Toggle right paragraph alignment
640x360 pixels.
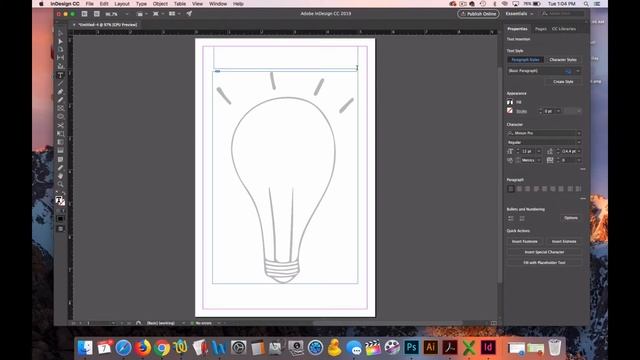click(527, 189)
